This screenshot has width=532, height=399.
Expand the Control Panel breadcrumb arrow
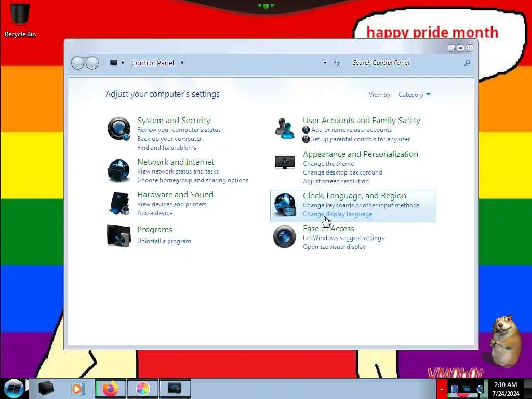[x=182, y=63]
